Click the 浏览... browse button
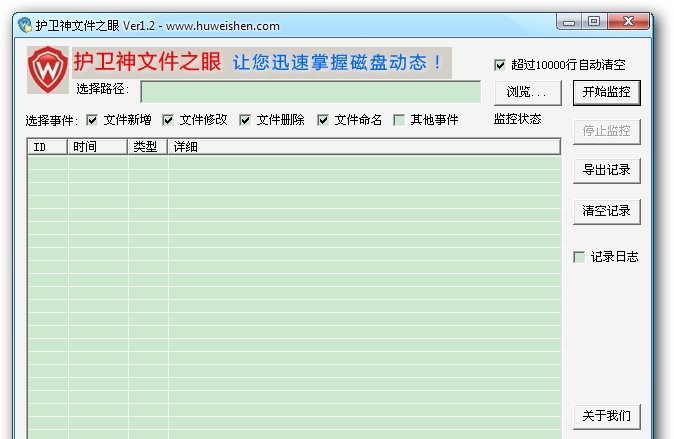 click(528, 92)
